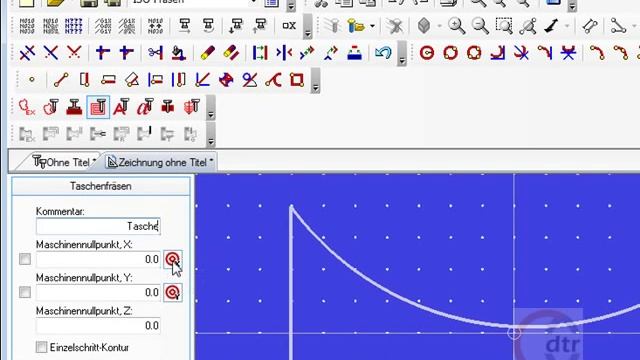The image size is (640, 360).
Task: Click the contour EX icon in milling toolbar
Action: click(27, 107)
